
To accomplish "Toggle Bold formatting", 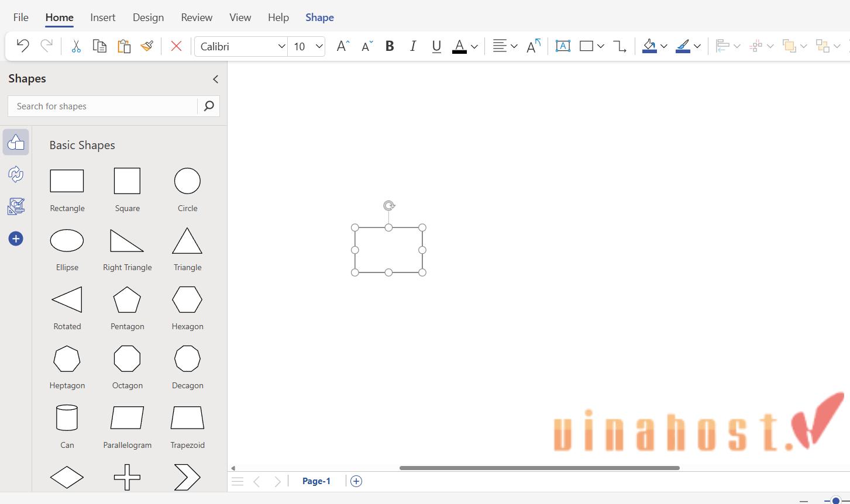I will point(390,46).
